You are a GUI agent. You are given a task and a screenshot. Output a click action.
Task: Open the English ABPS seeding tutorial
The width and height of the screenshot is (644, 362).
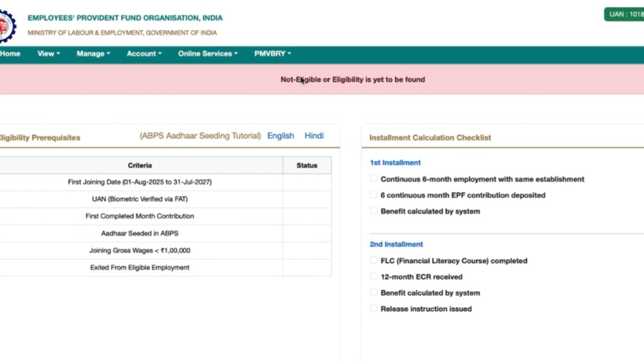click(280, 136)
